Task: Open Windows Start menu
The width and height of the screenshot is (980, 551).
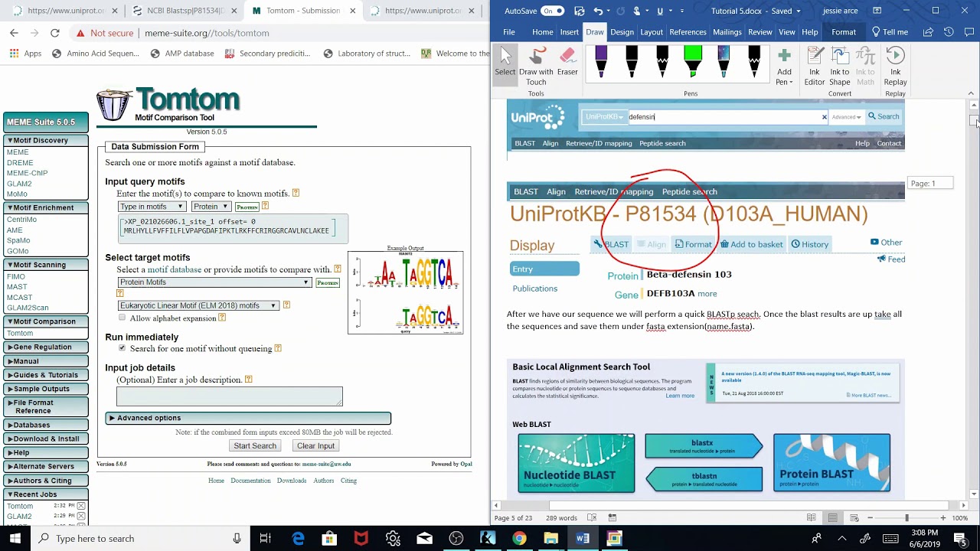Action: pyautogui.click(x=15, y=538)
